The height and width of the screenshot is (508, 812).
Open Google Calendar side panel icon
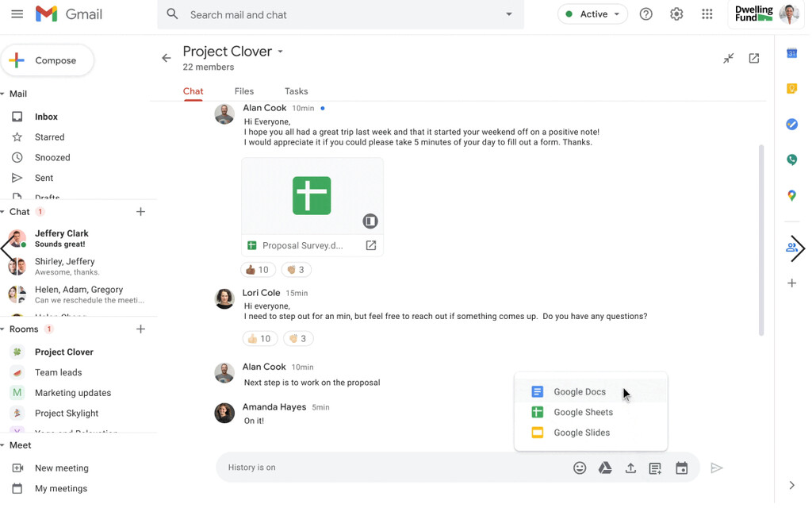792,53
